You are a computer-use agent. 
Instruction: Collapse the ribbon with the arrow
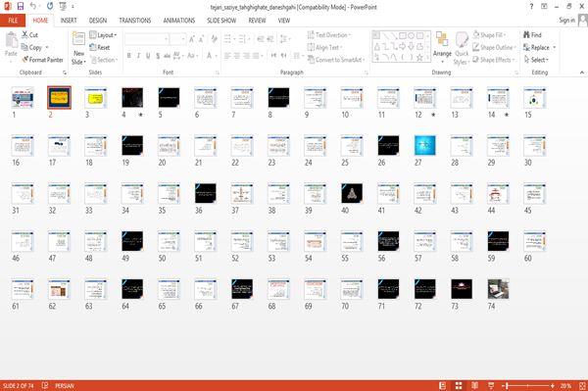tap(582, 72)
